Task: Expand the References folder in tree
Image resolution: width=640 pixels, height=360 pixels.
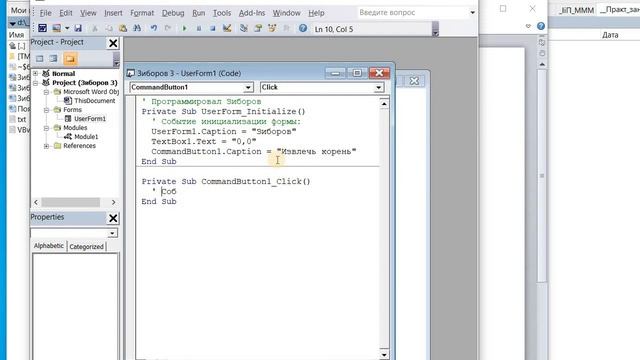Action: pyautogui.click(x=47, y=146)
